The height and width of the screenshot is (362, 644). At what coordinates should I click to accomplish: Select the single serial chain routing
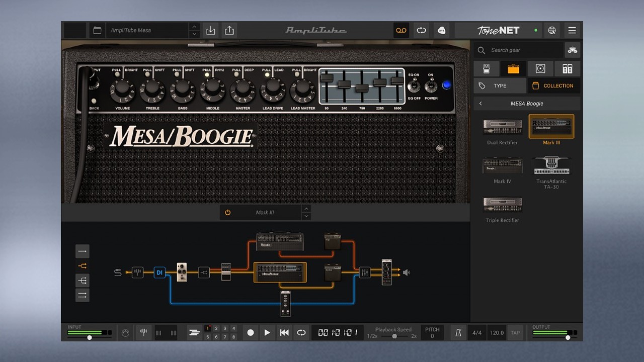click(83, 251)
